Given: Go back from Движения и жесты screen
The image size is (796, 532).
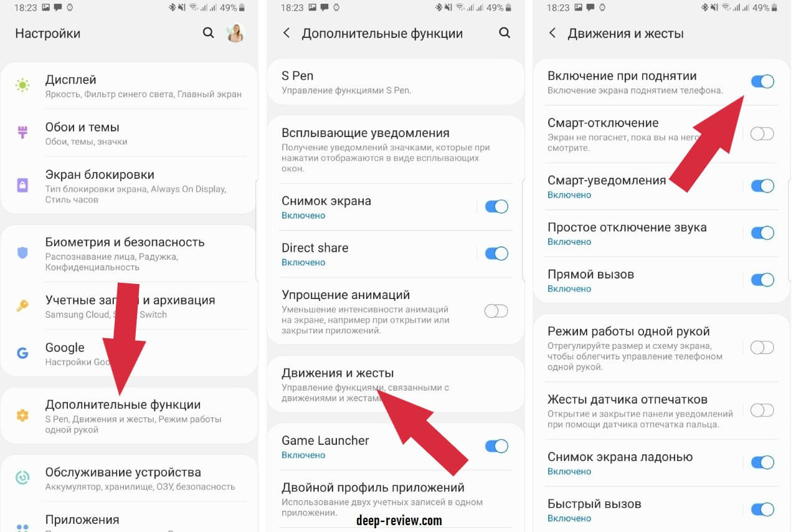Looking at the screenshot, I should click(x=552, y=33).
